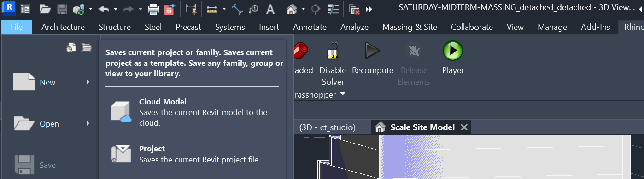Expand the quick access toolbar overflow arrows

tap(369, 9)
